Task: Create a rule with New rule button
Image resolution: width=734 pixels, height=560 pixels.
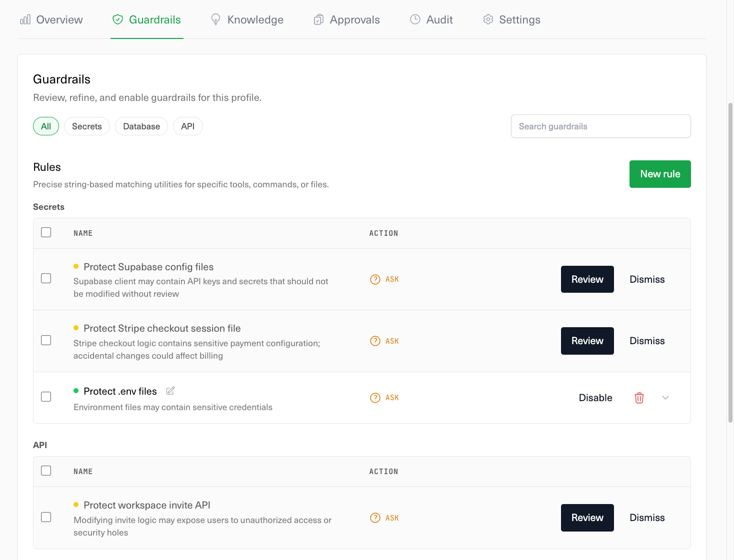Action: tap(660, 174)
